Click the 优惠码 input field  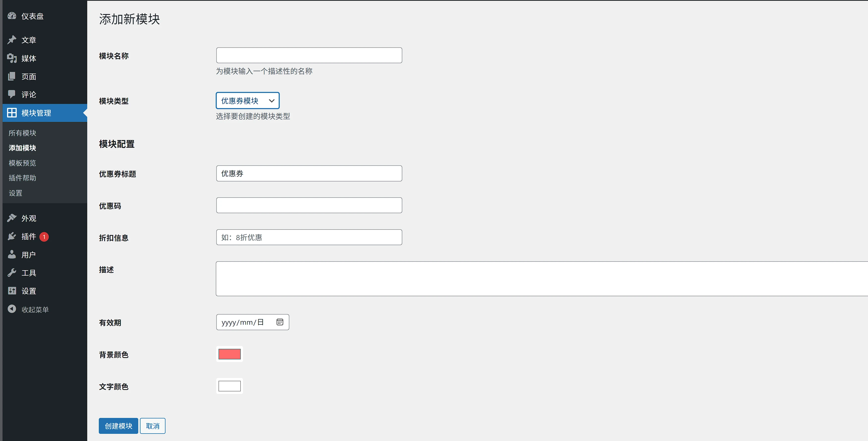pyautogui.click(x=309, y=205)
